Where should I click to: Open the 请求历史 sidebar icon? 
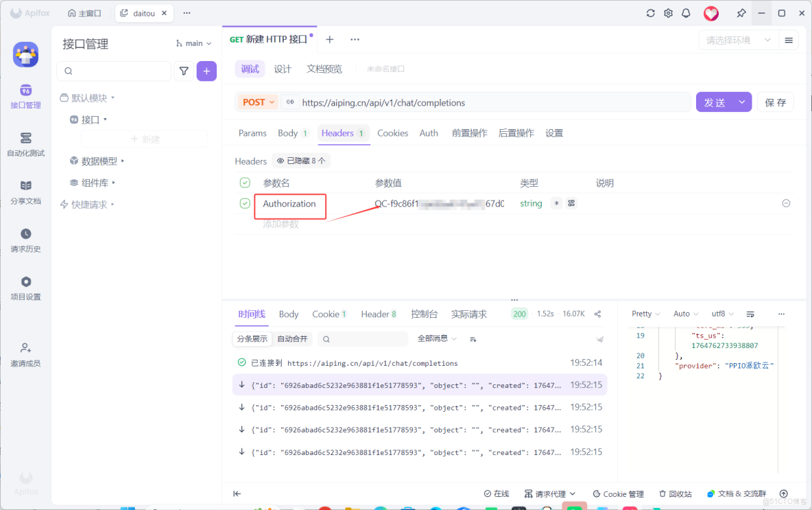pyautogui.click(x=25, y=239)
